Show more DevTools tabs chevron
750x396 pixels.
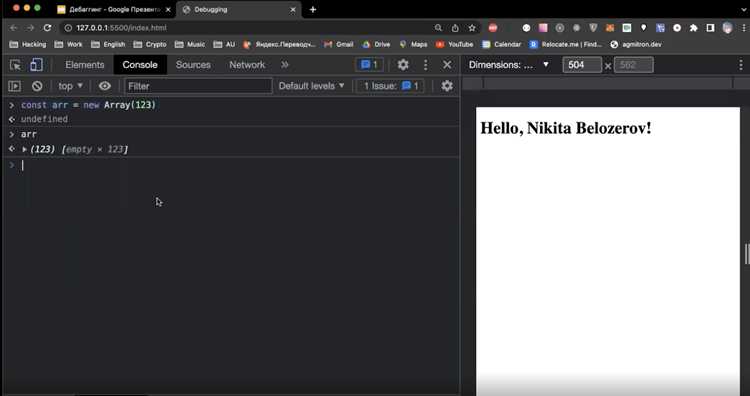(x=285, y=65)
